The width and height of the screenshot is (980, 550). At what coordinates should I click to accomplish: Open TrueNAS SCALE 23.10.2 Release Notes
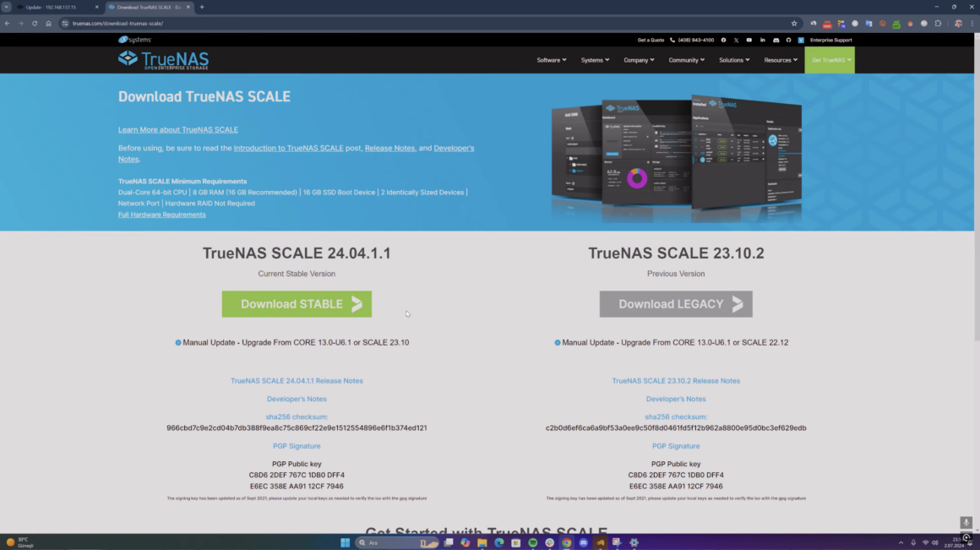tap(676, 381)
